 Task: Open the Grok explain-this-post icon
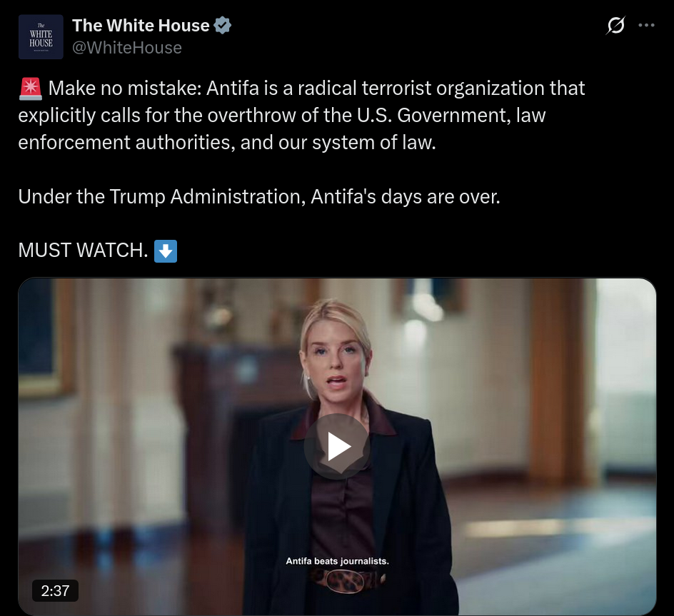coord(615,26)
